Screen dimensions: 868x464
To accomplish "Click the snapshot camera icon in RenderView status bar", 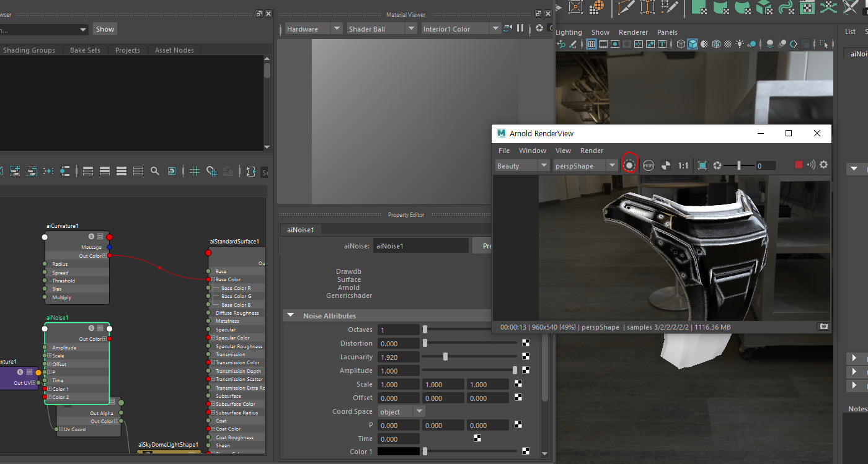I will pyautogui.click(x=823, y=326).
